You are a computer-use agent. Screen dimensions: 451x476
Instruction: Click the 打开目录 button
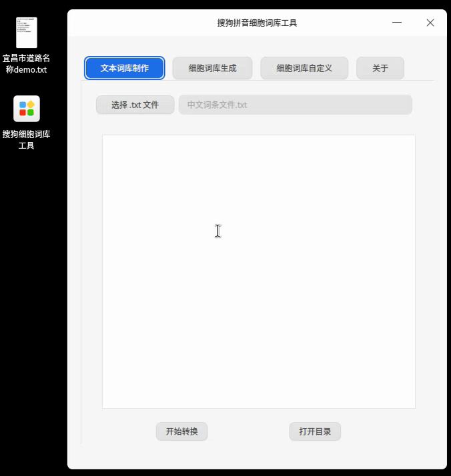[x=315, y=431]
